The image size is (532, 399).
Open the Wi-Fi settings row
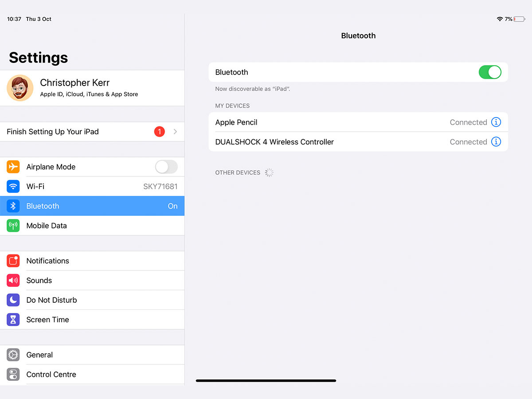tap(92, 186)
